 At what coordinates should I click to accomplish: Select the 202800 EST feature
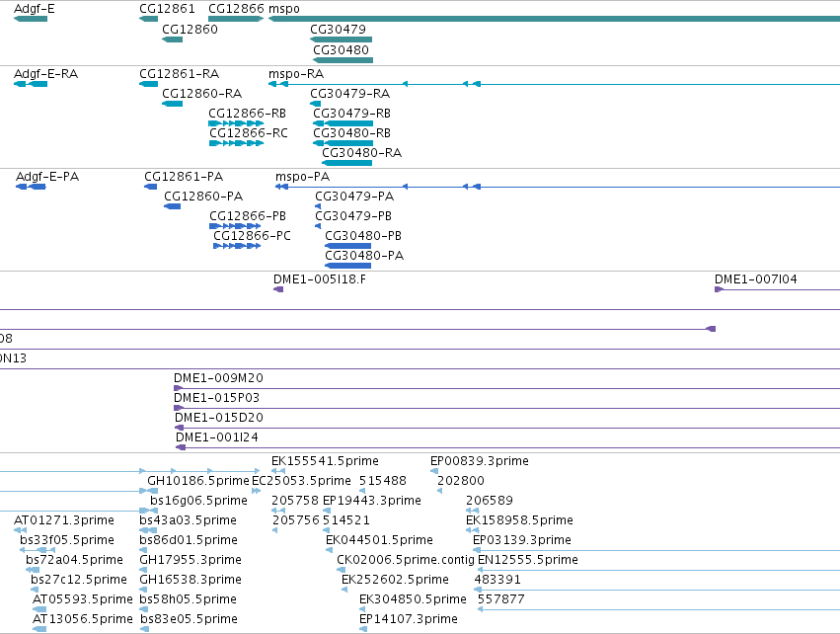[x=440, y=491]
